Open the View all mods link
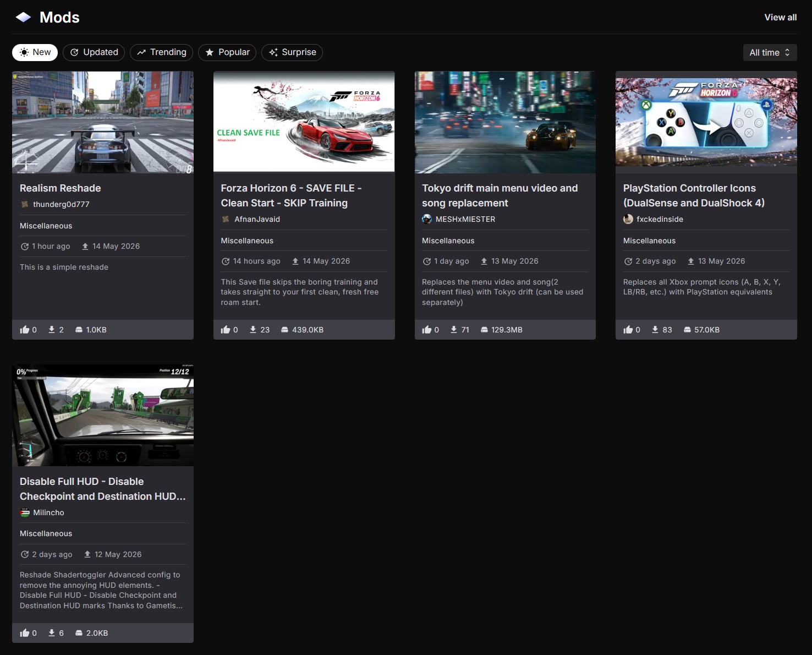The image size is (812, 655). coord(781,18)
